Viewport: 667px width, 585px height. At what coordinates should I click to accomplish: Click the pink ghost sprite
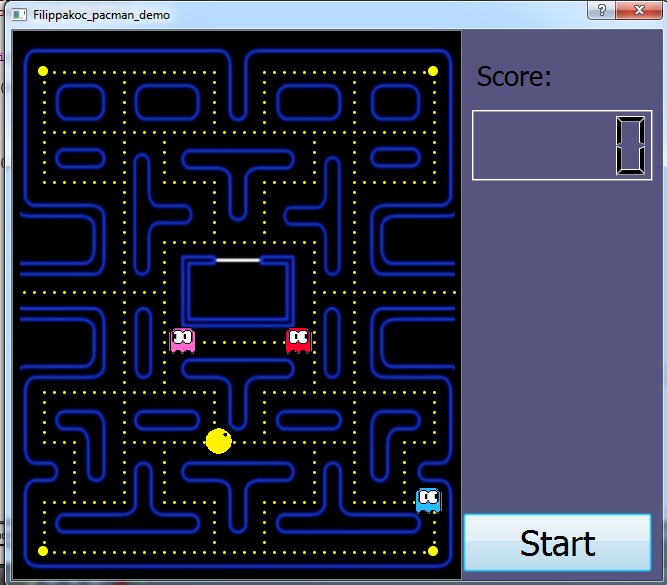[x=182, y=340]
